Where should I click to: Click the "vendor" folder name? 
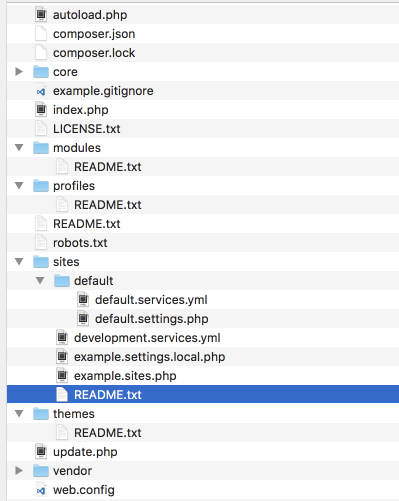point(72,471)
